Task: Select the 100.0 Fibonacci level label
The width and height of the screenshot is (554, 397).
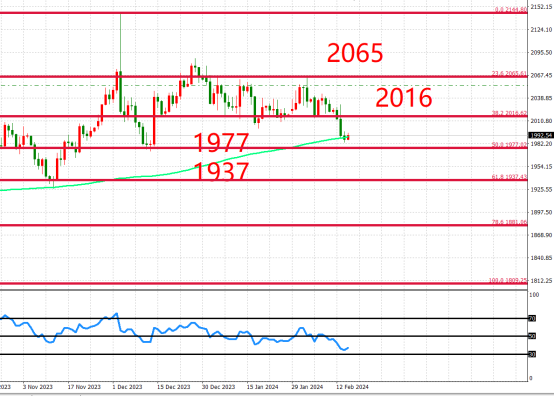Action: point(508,280)
